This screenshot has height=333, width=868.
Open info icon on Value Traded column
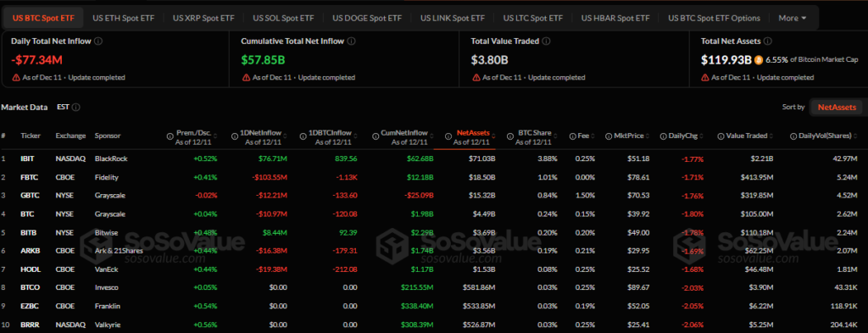721,136
